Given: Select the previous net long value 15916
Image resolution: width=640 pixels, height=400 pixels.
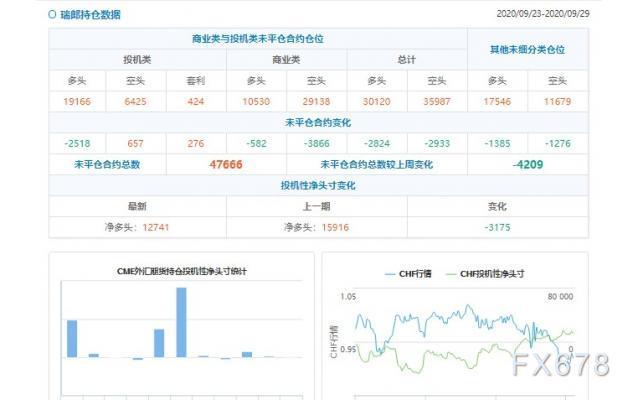Looking at the screenshot, I should pyautogui.click(x=335, y=227).
